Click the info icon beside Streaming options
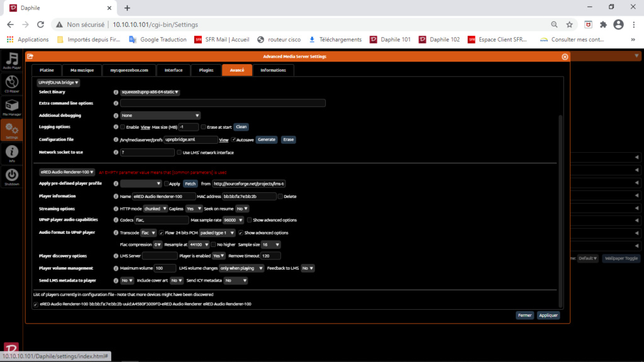The width and height of the screenshot is (644, 362). (116, 209)
